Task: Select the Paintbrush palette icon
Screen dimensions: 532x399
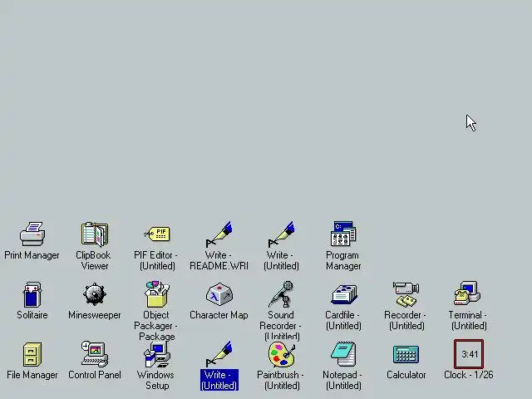Action: click(282, 354)
